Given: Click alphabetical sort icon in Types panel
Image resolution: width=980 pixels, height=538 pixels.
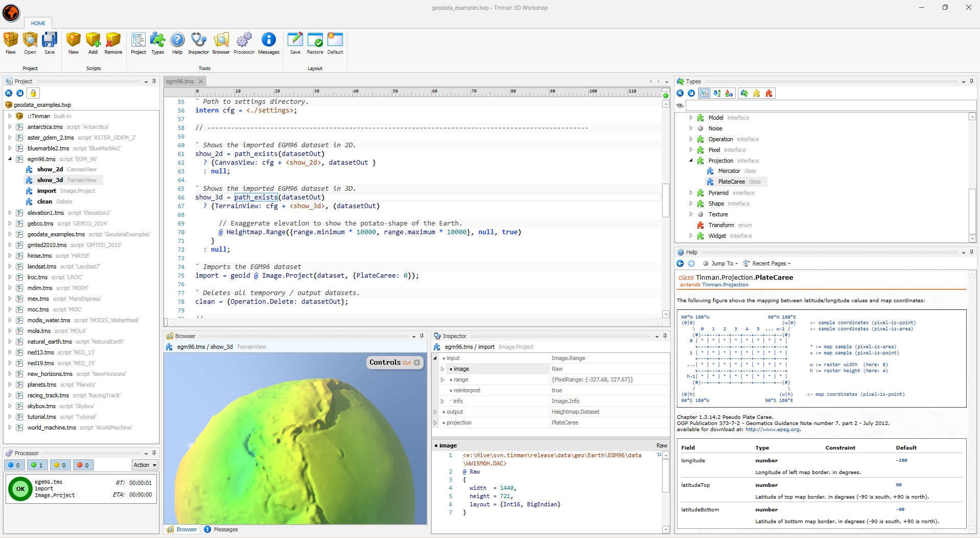Looking at the screenshot, I should (717, 93).
